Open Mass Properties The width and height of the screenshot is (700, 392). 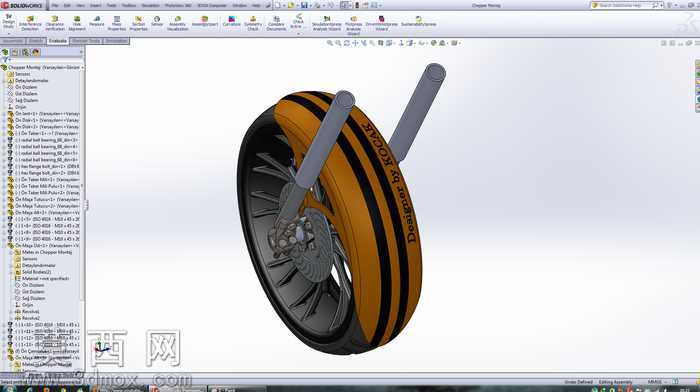coord(117,23)
